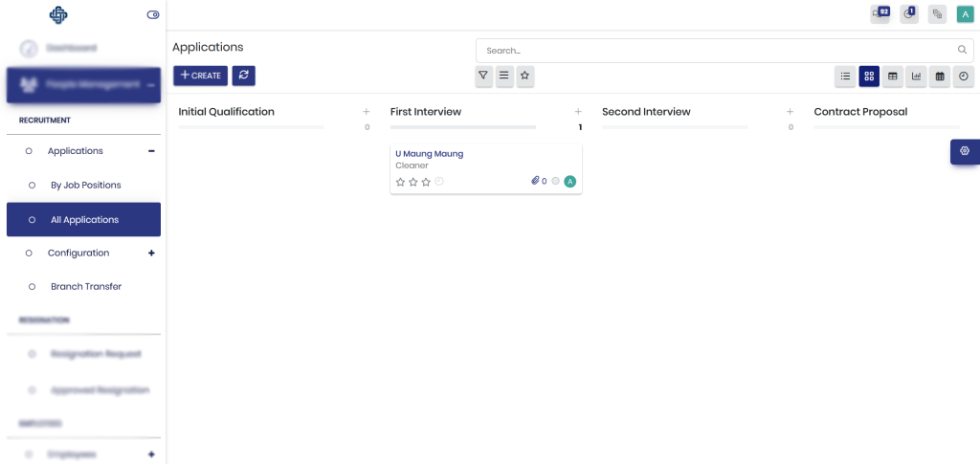Set the first priority star on U Maung Maung
The height and width of the screenshot is (464, 980).
pos(401,182)
